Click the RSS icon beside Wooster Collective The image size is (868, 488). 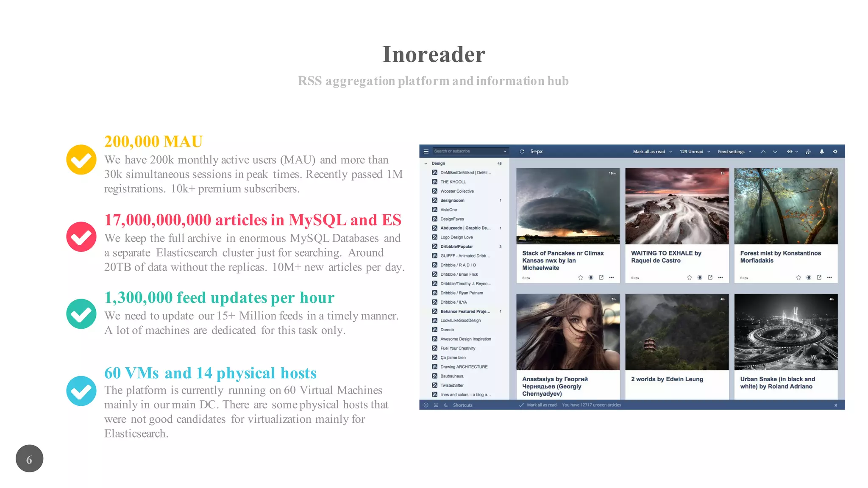(434, 191)
